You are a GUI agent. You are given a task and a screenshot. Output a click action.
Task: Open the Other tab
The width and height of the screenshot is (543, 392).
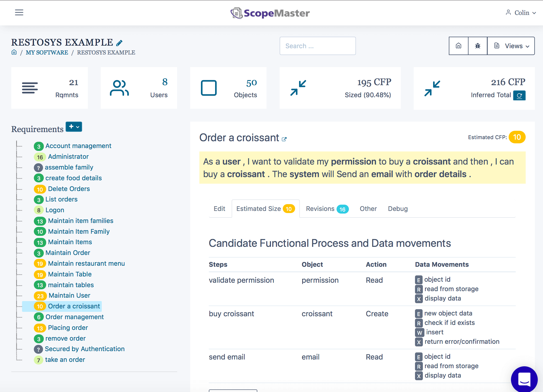coord(368,209)
